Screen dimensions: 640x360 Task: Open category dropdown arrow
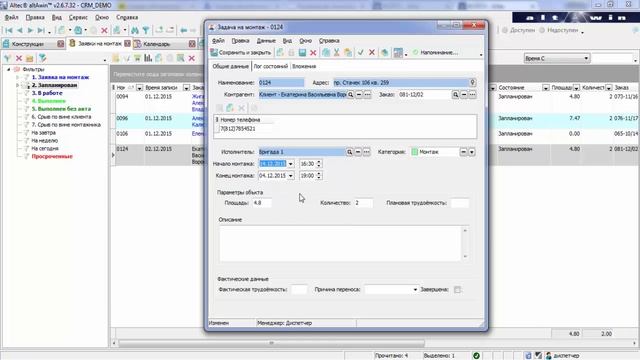pyautogui.click(x=471, y=152)
